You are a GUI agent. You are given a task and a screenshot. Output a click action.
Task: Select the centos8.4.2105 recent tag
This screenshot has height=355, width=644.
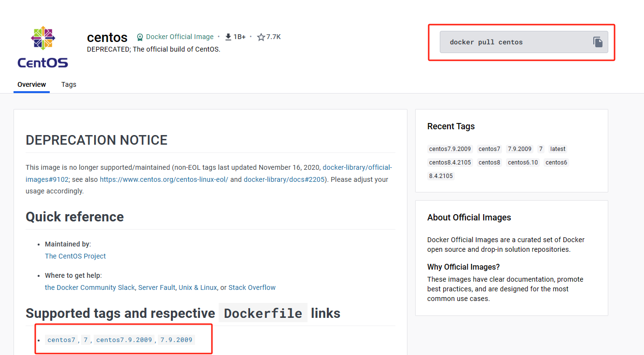click(x=450, y=163)
